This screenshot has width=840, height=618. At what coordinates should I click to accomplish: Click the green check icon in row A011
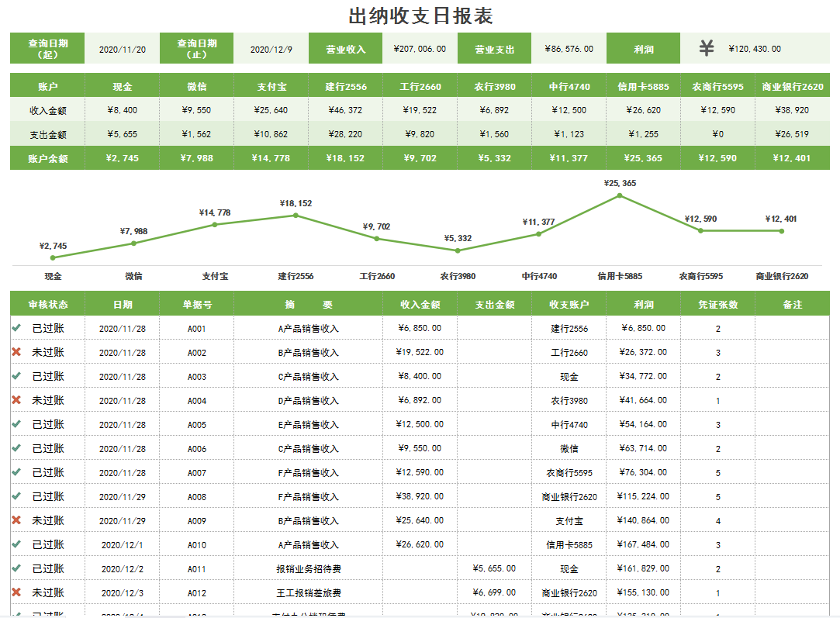(16, 568)
